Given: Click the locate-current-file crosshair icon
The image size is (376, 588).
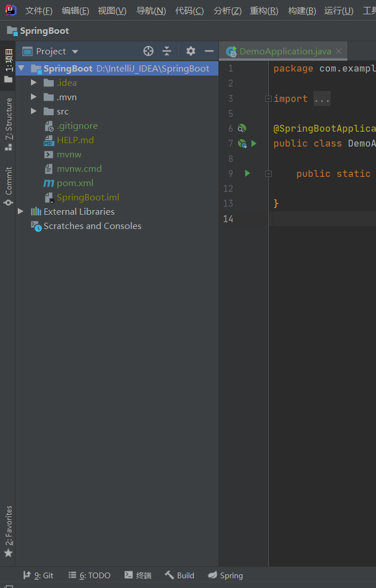Looking at the screenshot, I should pos(148,51).
